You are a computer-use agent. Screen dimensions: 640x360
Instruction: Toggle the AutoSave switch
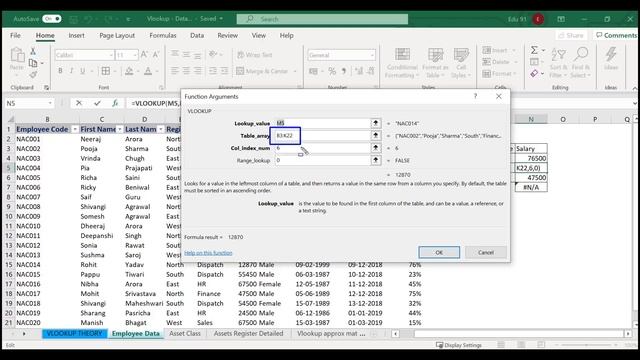52,19
